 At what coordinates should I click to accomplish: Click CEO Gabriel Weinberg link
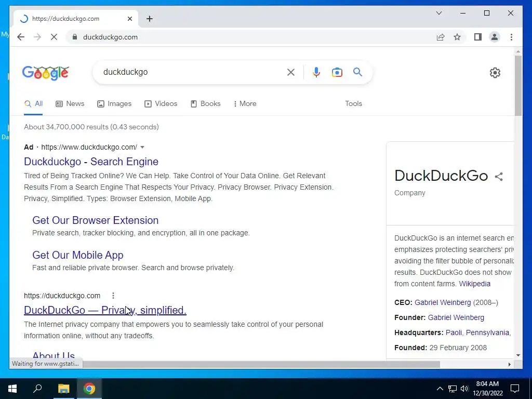point(443,302)
